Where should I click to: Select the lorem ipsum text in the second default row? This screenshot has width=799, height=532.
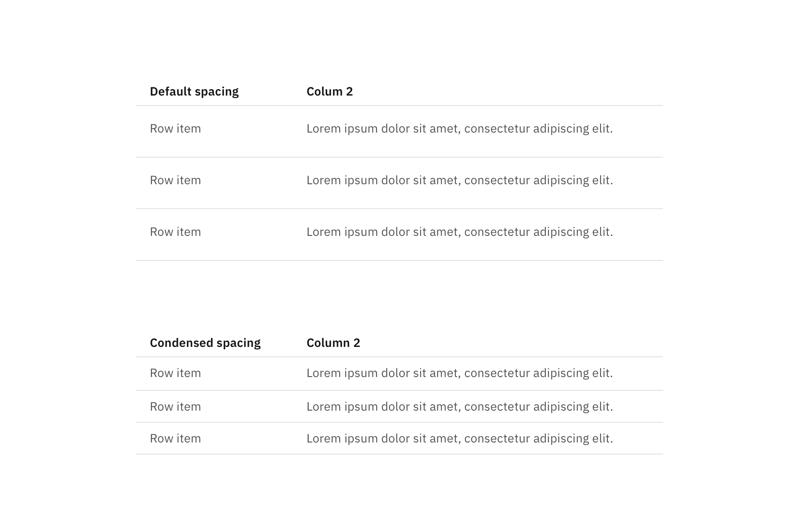tap(460, 180)
